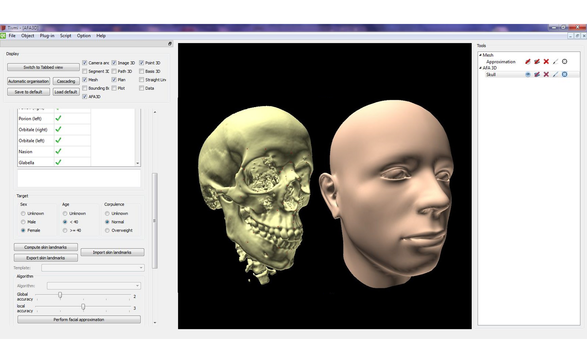
Task: Click the Cascading button
Action: [66, 81]
